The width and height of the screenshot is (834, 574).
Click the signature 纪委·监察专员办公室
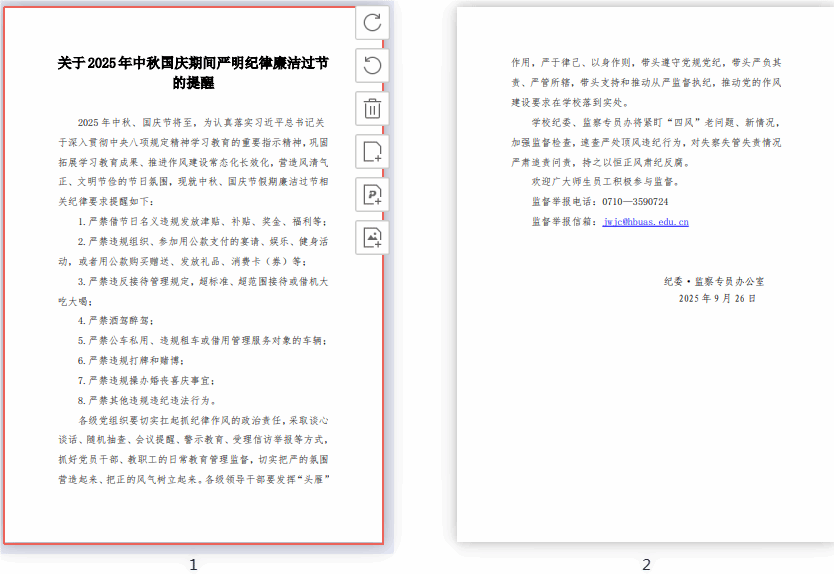pos(714,282)
